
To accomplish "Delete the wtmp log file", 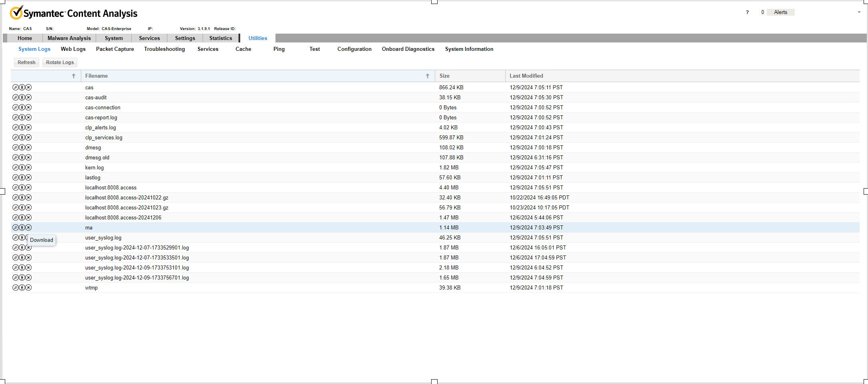I will click(x=29, y=287).
